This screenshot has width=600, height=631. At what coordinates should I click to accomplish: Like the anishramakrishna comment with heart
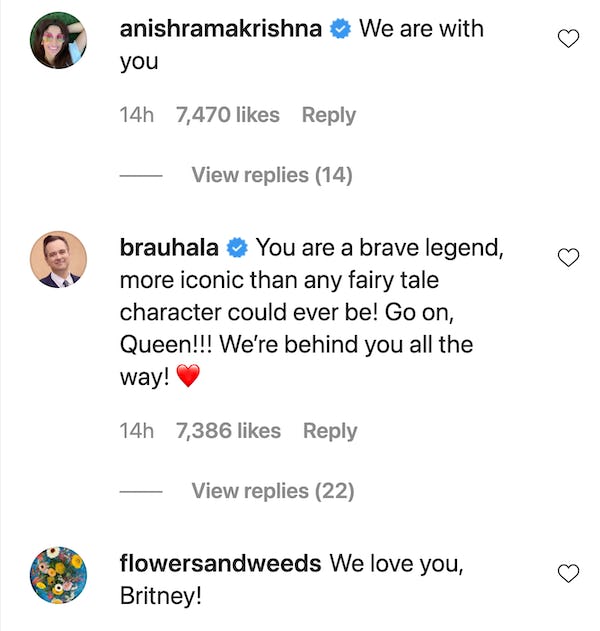[x=568, y=39]
